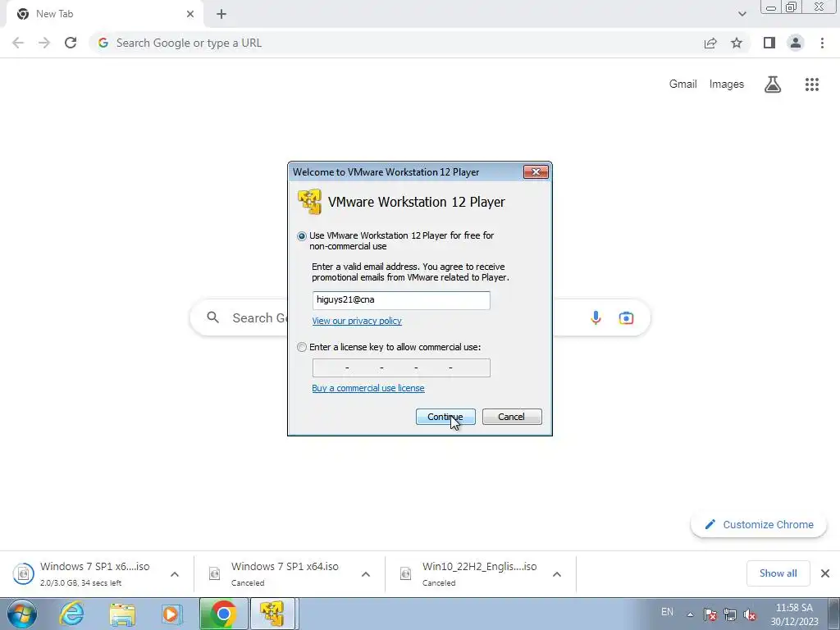Open the Search Labs flask icon

[x=773, y=84]
